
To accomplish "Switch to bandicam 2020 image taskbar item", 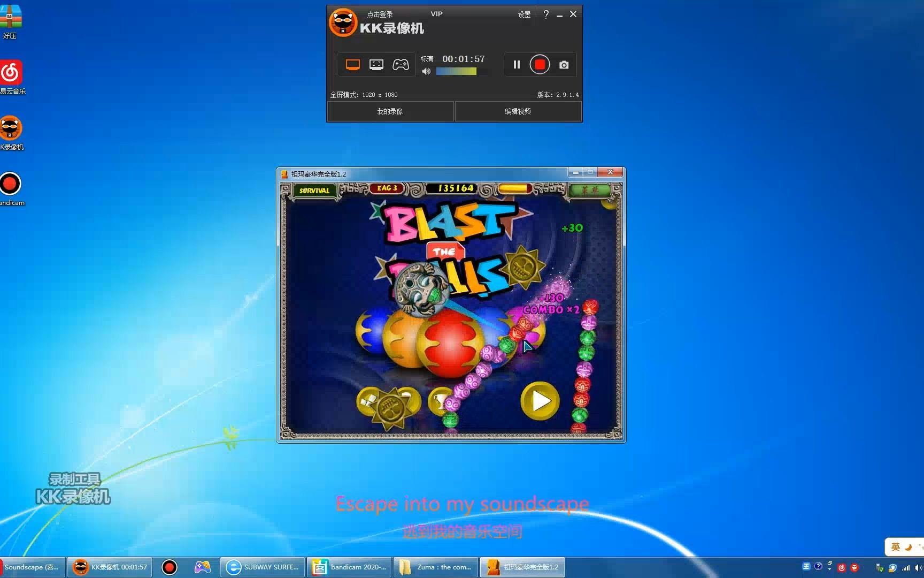I will (x=349, y=567).
